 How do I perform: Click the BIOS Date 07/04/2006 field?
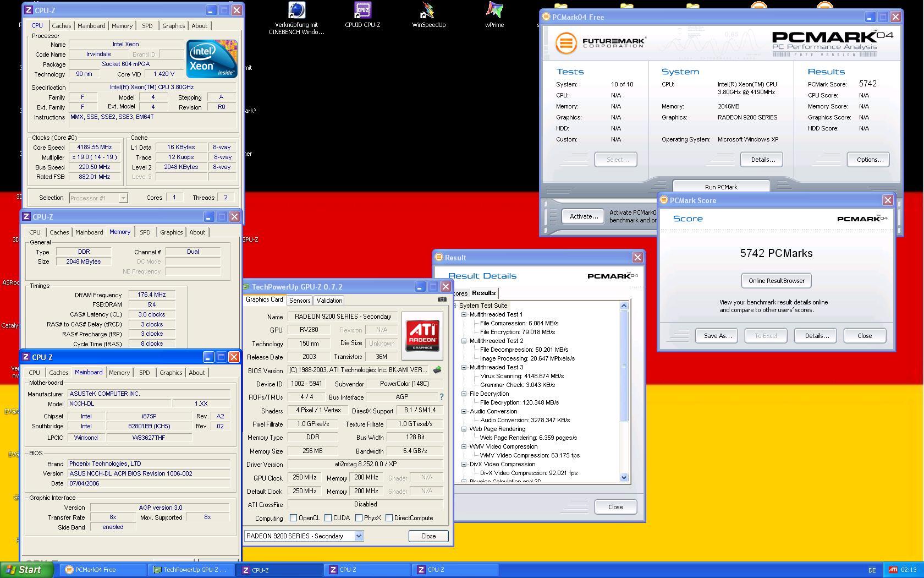pos(148,483)
